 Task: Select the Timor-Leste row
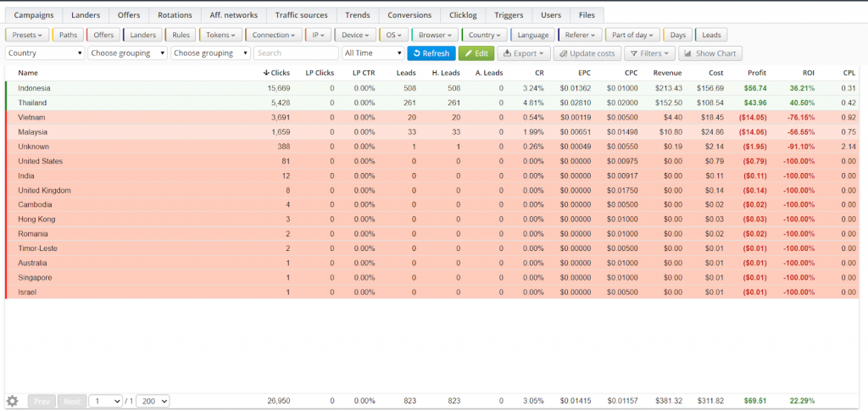[x=431, y=248]
